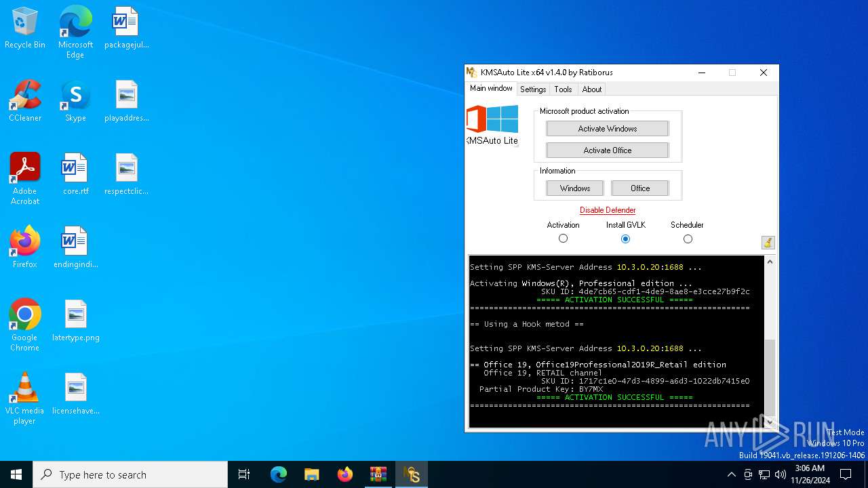Select the endingindi Word document icon
Screen dimensions: 868x488
[75, 248]
